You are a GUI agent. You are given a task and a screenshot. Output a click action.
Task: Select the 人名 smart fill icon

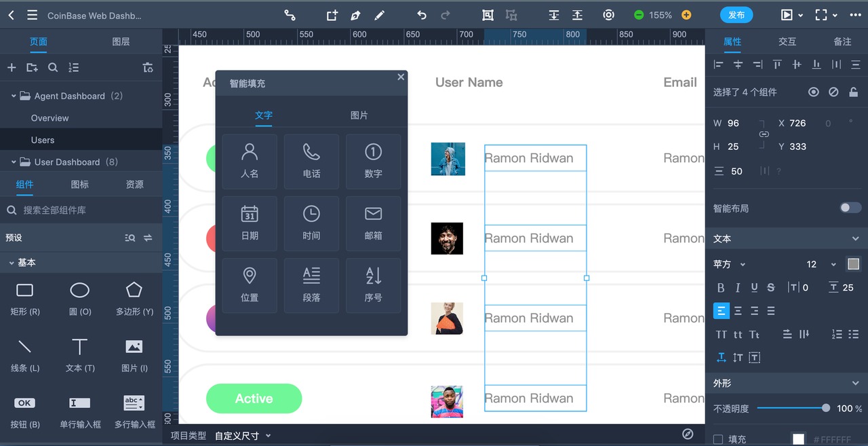[x=250, y=161]
